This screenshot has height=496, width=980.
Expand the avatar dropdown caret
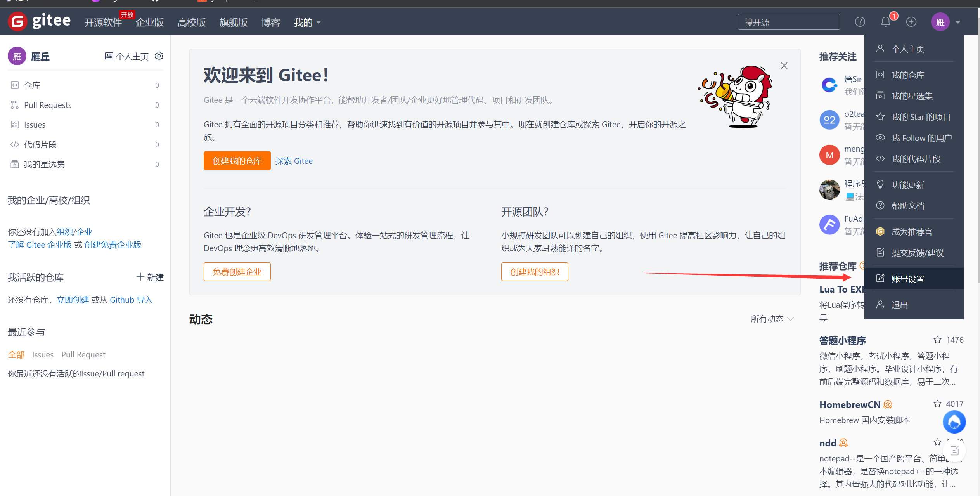958,22
